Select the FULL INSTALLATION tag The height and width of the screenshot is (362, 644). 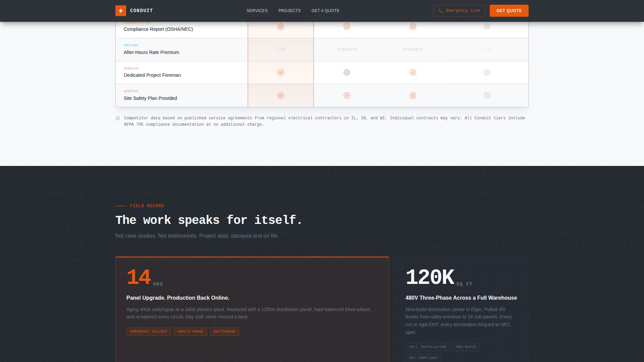point(428,347)
